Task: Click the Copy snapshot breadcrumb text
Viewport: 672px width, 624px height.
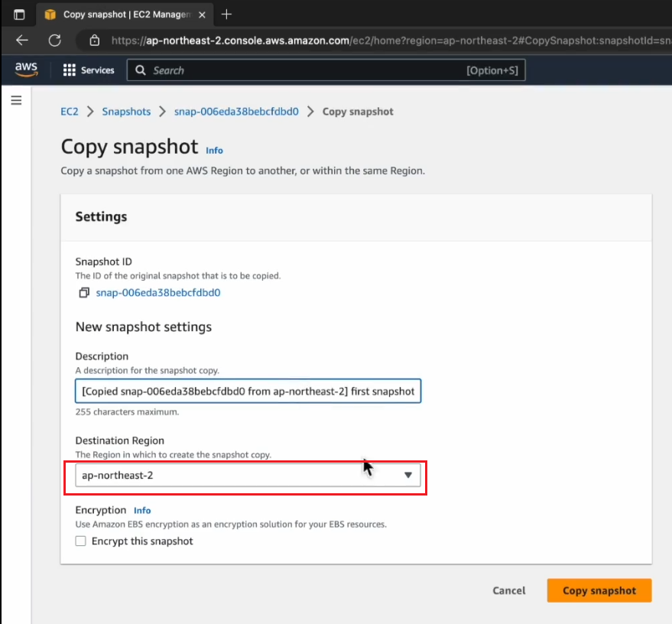Action: pos(358,112)
